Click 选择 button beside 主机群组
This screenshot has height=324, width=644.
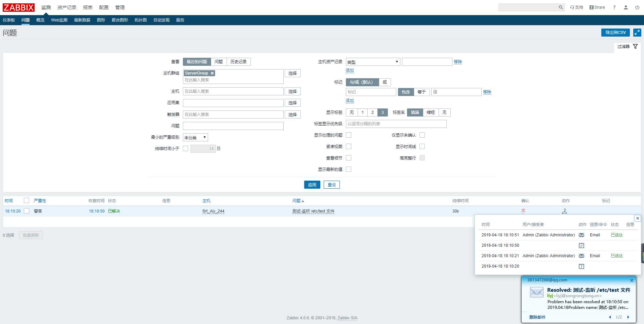tap(292, 73)
